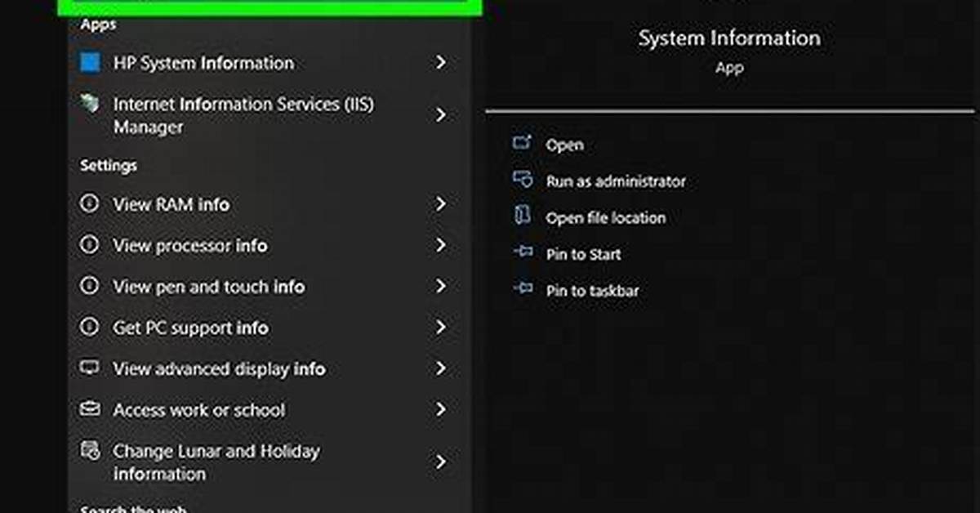The image size is (980, 513).
Task: Click the calendar icon beside Change Lunar and Holiday information
Action: point(89,450)
